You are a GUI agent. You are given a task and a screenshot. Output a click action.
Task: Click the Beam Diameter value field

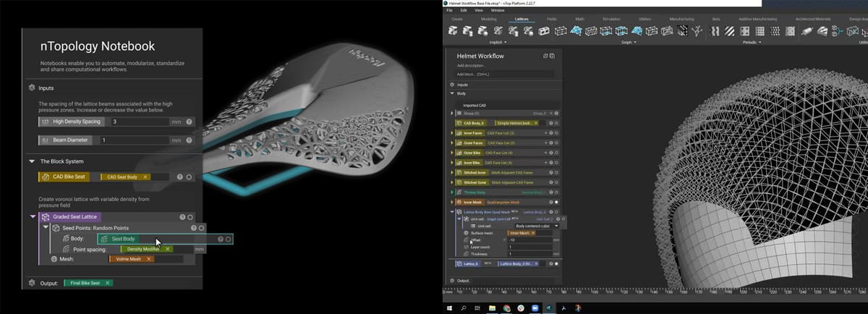[x=135, y=140]
